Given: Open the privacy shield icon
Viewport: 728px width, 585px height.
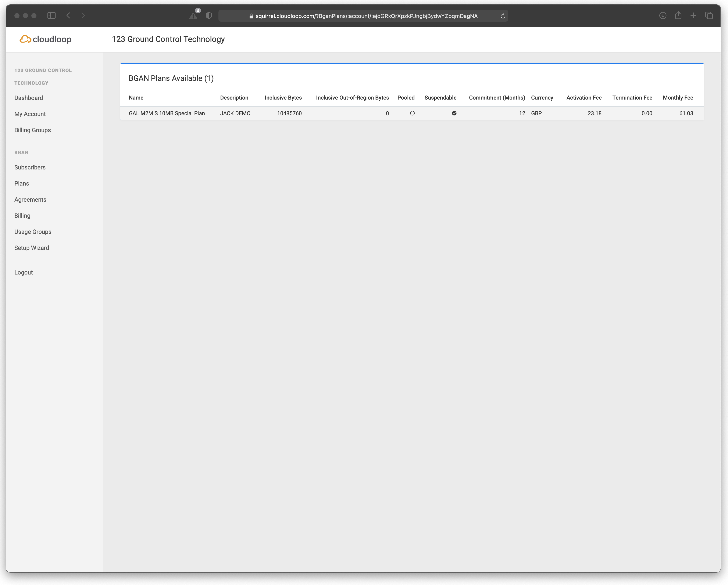Looking at the screenshot, I should pyautogui.click(x=209, y=15).
